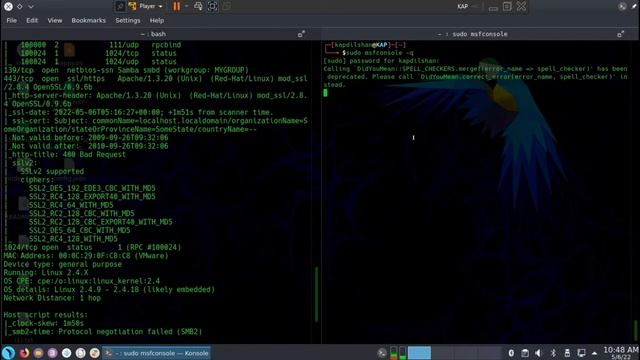
Task: Click 'Device type: general purpose' line
Action: (62, 264)
